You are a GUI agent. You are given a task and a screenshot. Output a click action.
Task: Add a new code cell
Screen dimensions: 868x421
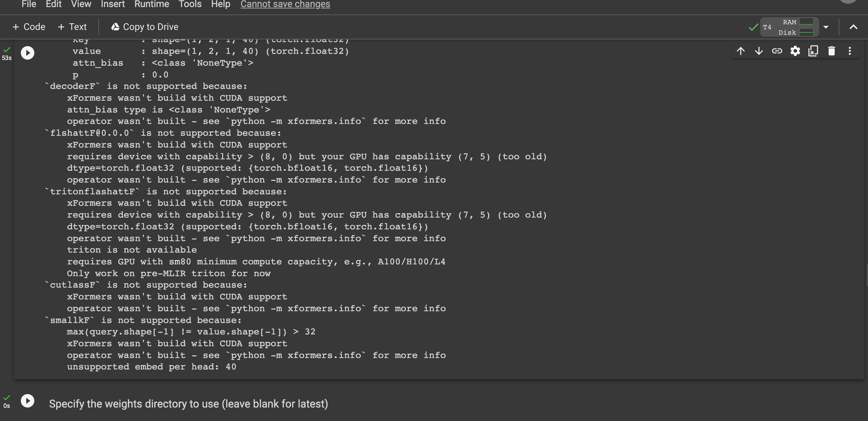coord(29,27)
